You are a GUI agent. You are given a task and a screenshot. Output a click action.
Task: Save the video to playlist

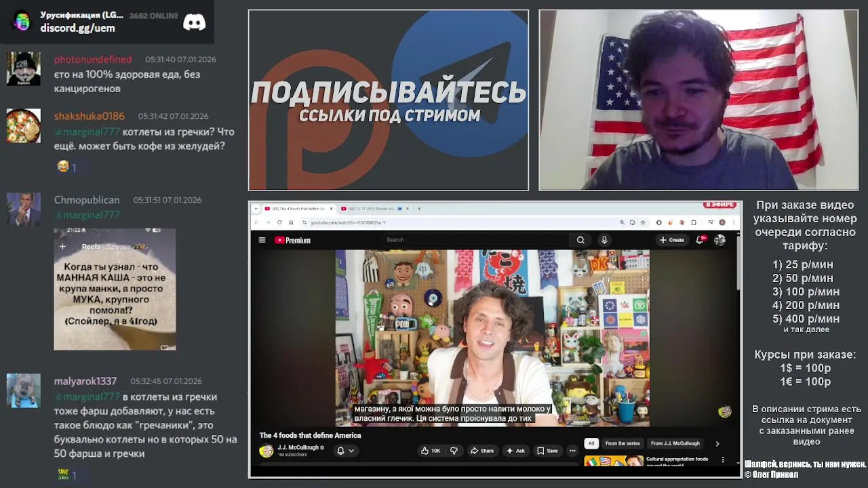point(547,451)
